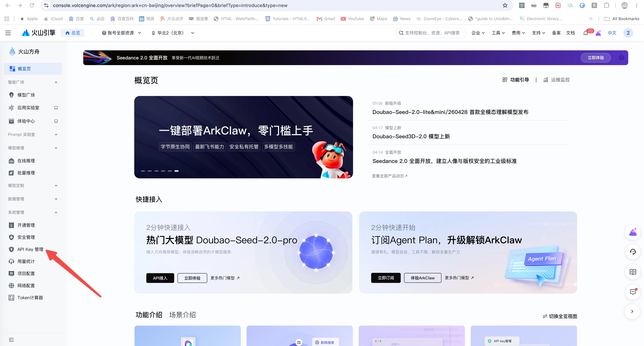Viewport: 644px width, 346px height.
Task: Select the last carousel indicator dot
Action: (x=177, y=171)
